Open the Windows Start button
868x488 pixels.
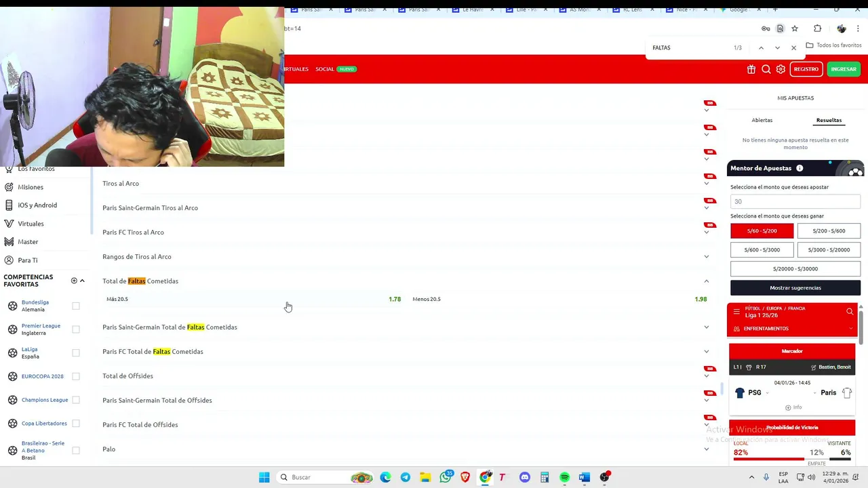pos(264,477)
